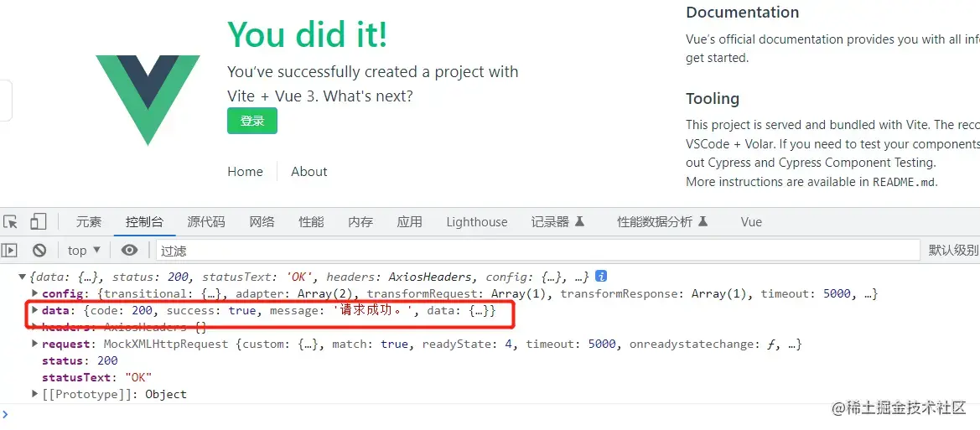Click the 'timeout: 5000' value in the config row
The image size is (980, 430).
[806, 293]
